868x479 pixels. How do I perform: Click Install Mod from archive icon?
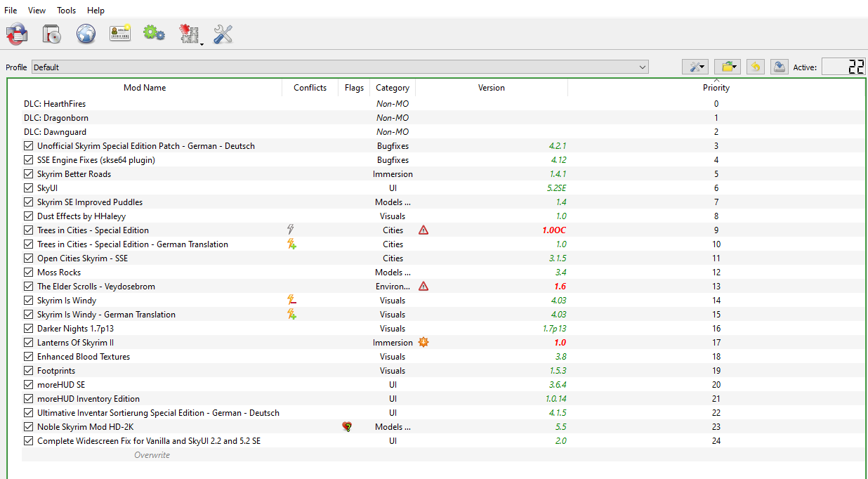pyautogui.click(x=52, y=34)
